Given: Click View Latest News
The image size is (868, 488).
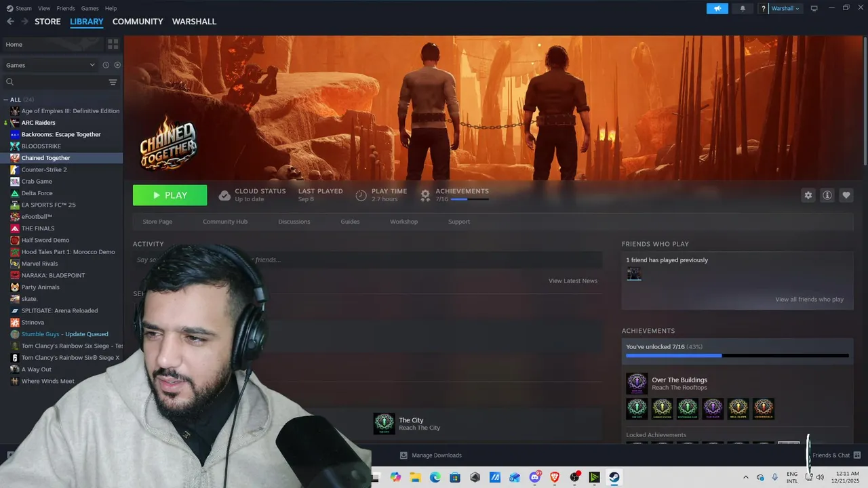Looking at the screenshot, I should (x=573, y=281).
